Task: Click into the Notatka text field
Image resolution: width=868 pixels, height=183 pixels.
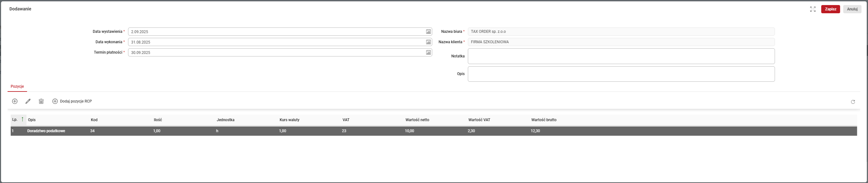Action: tap(621, 56)
